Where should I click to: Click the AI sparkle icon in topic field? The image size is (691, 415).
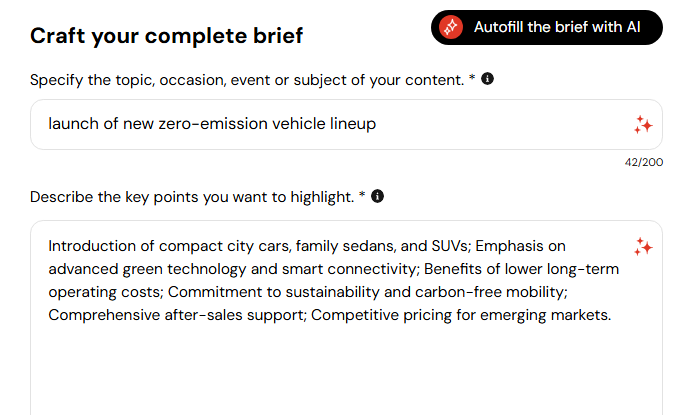(643, 125)
